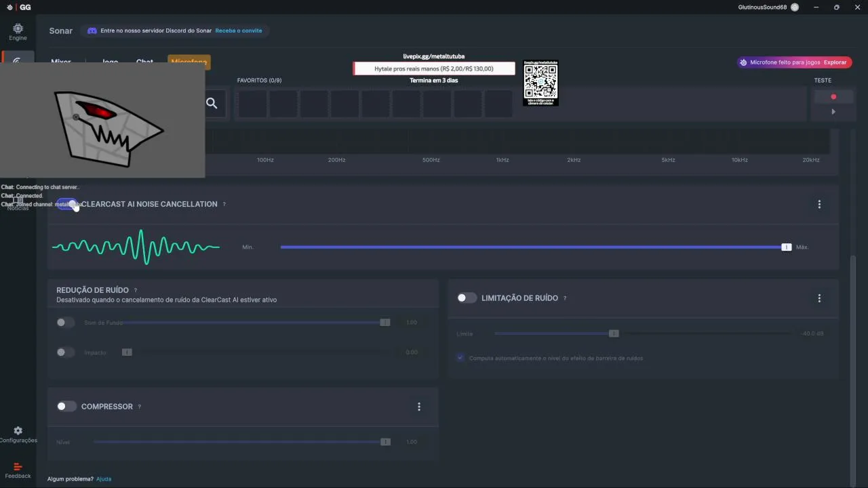This screenshot has height=488, width=868.
Task: Open Limitação de Ruído three-dot menu
Action: click(819, 298)
